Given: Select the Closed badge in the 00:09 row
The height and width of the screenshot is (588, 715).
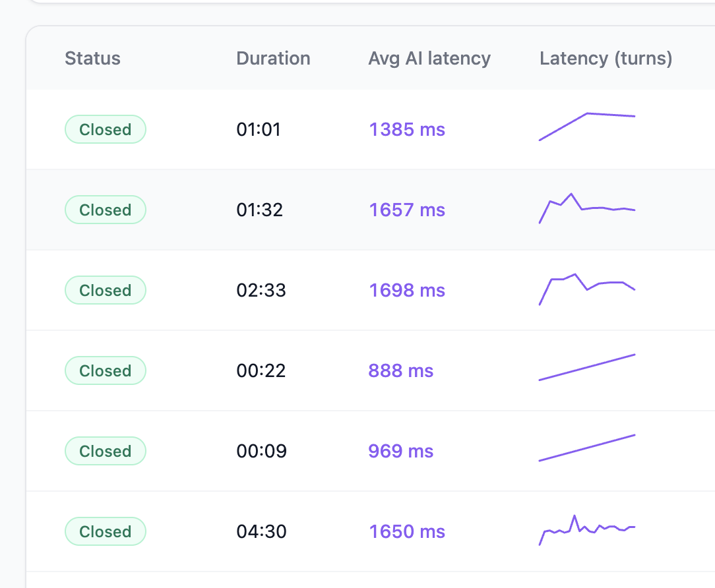Looking at the screenshot, I should pos(106,452).
